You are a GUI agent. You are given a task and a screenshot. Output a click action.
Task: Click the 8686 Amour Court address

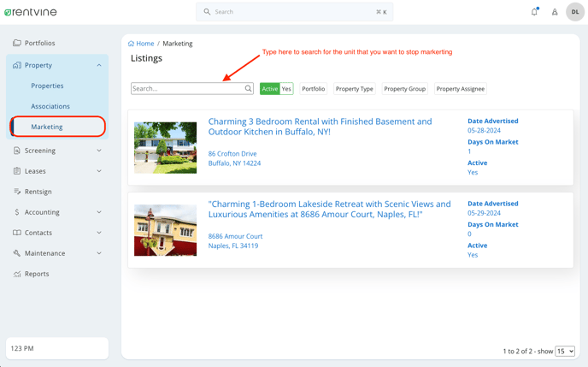pyautogui.click(x=235, y=236)
